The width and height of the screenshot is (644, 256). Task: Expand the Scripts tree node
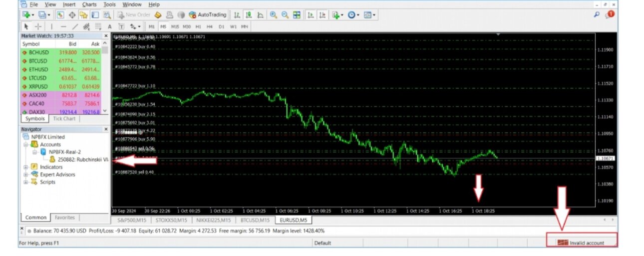26,182
